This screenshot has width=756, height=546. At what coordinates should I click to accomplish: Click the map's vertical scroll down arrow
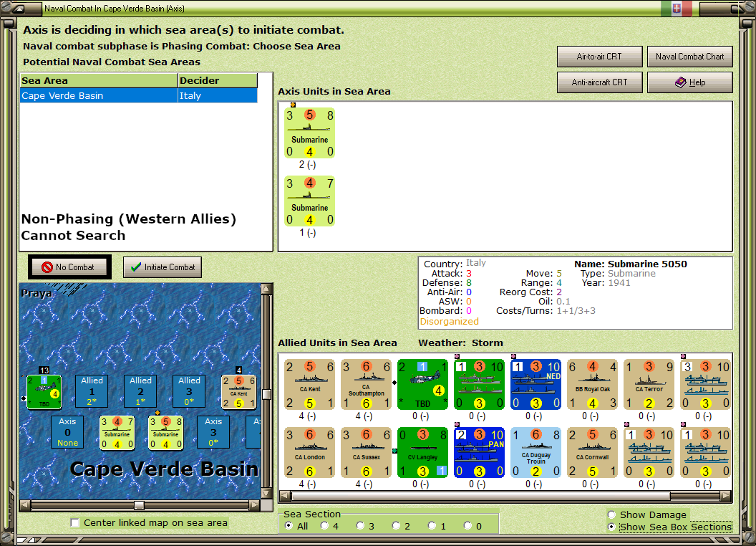pos(266,494)
